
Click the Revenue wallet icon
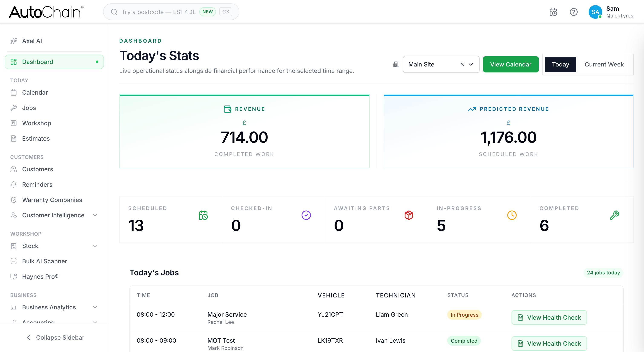click(227, 109)
